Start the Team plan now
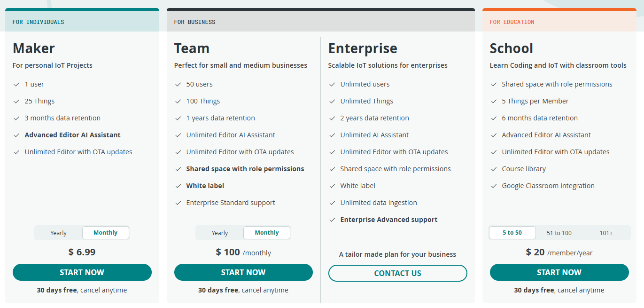Image resolution: width=644 pixels, height=308 pixels. pyautogui.click(x=243, y=272)
